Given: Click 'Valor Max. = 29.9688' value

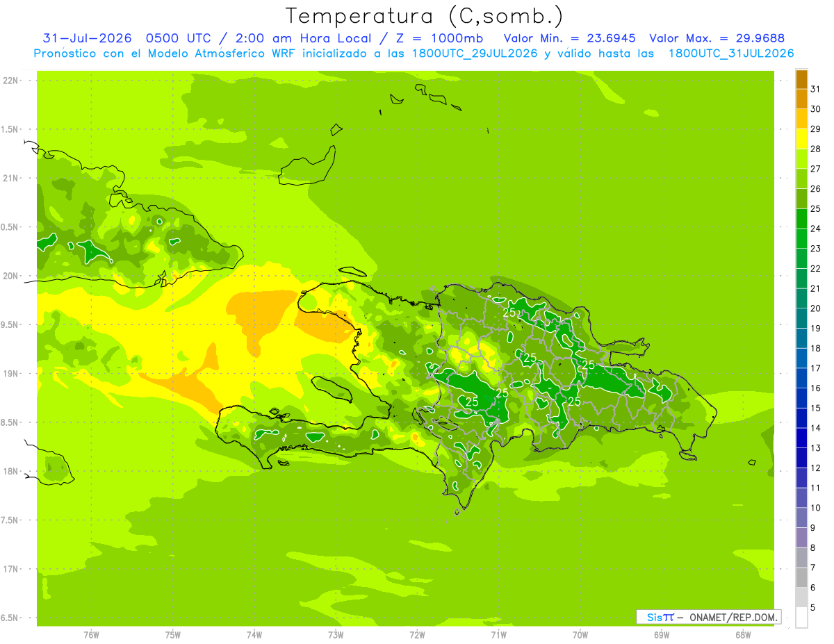Looking at the screenshot, I should pyautogui.click(x=717, y=38).
